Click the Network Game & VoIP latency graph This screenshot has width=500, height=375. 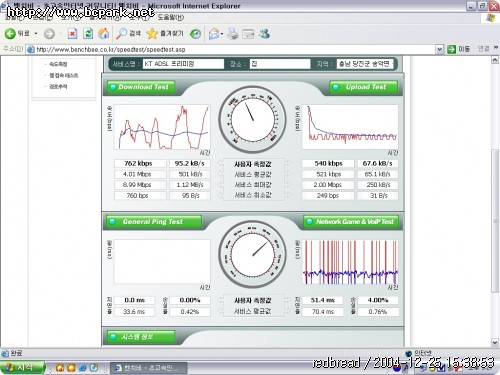coord(350,262)
